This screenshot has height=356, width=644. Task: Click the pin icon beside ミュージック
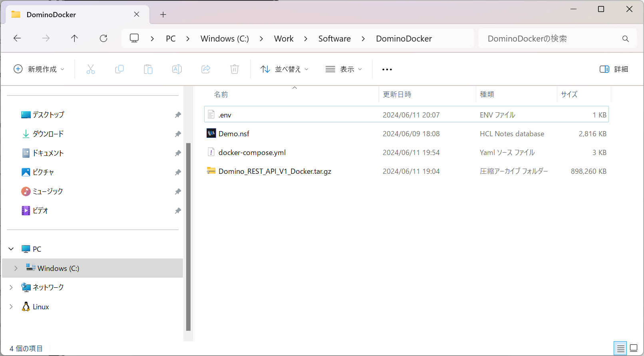(x=178, y=191)
